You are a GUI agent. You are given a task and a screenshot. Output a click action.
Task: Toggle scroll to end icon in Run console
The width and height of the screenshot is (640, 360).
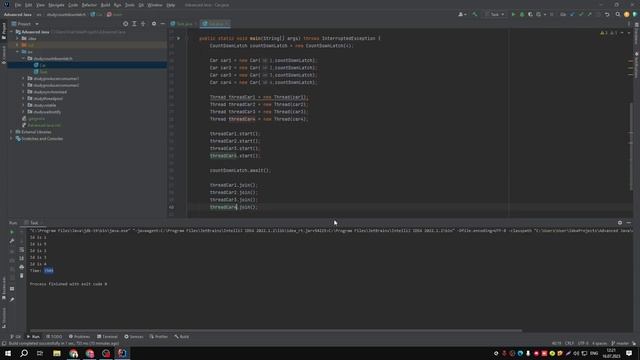coord(22,258)
